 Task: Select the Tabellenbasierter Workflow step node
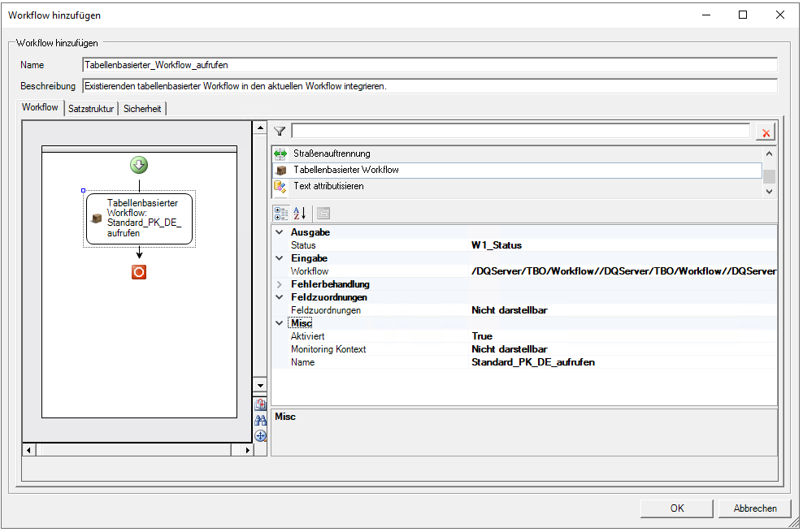[139, 218]
